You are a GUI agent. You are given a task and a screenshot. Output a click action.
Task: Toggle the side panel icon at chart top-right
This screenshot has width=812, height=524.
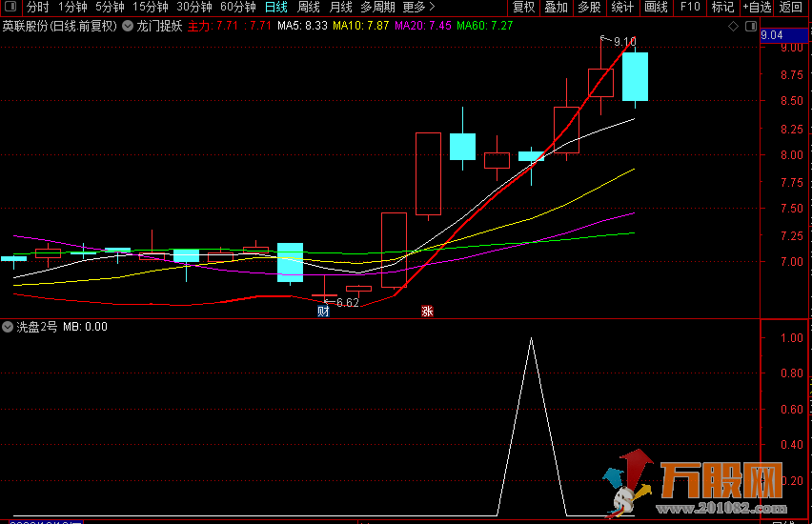(x=751, y=26)
